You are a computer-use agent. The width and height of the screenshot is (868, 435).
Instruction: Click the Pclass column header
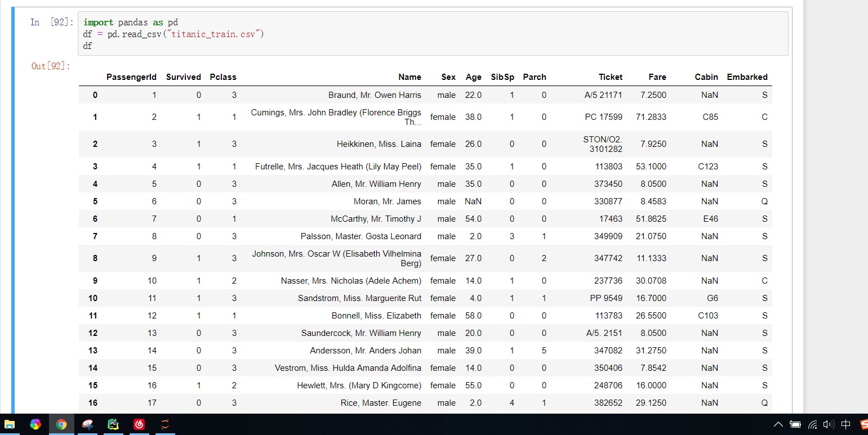point(223,77)
